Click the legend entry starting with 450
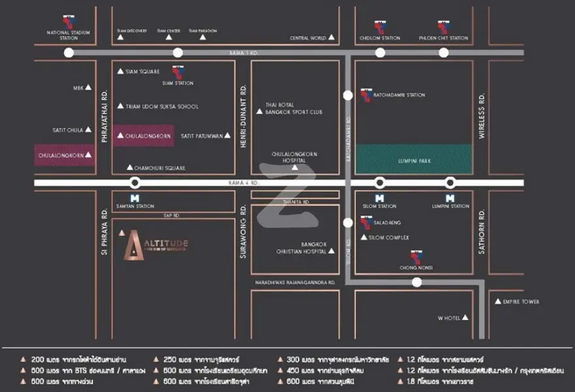Screen dimensions: 575x392 pos(321,370)
